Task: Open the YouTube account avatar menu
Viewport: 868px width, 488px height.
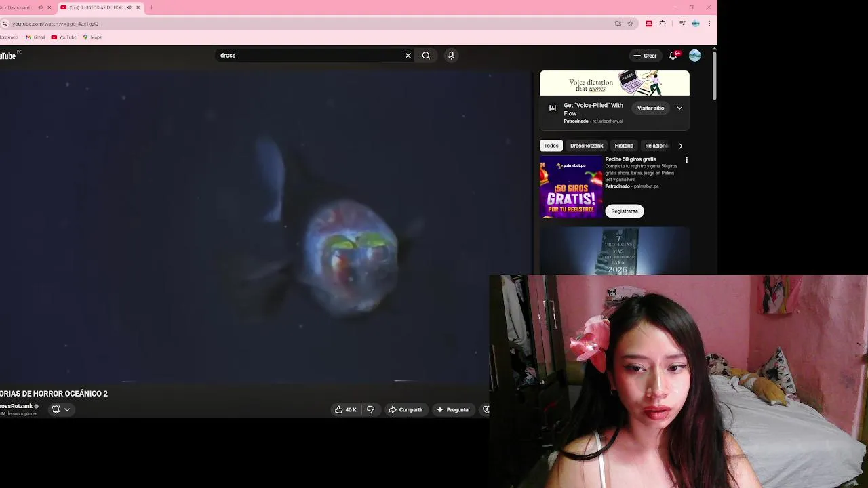Action: 694,56
